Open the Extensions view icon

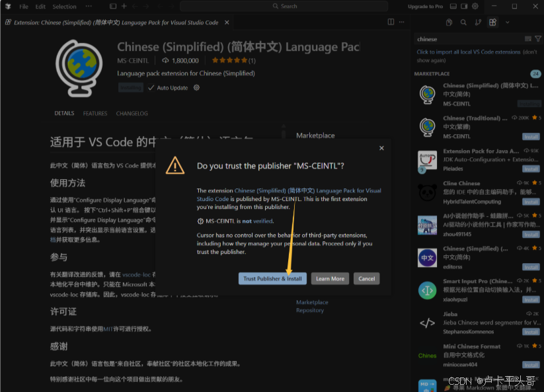coord(492,22)
